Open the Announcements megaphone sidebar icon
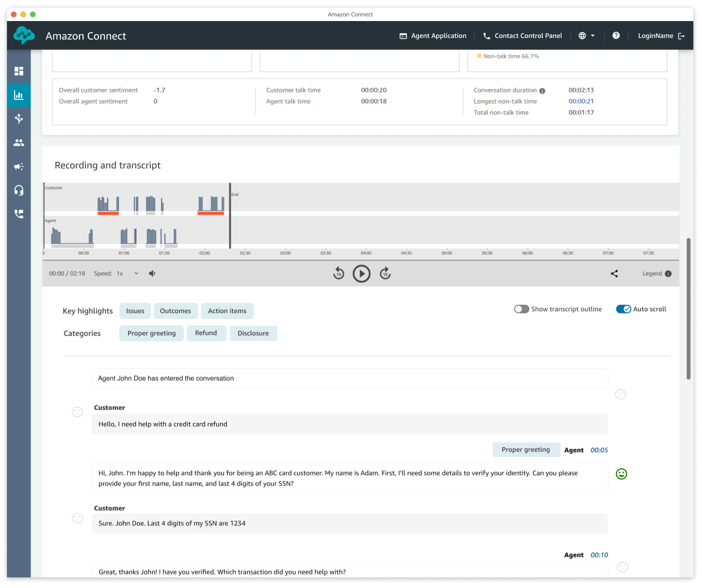 click(x=19, y=166)
